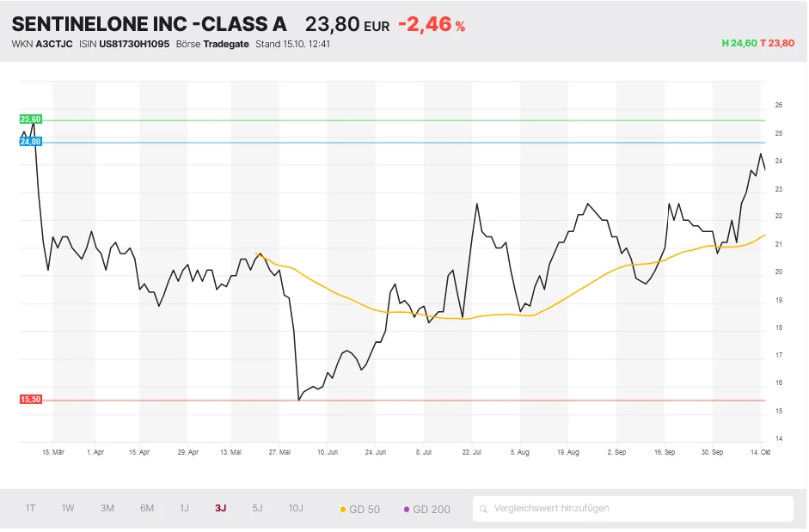Switch chart to 1W range
The width and height of the screenshot is (809, 532).
(68, 508)
